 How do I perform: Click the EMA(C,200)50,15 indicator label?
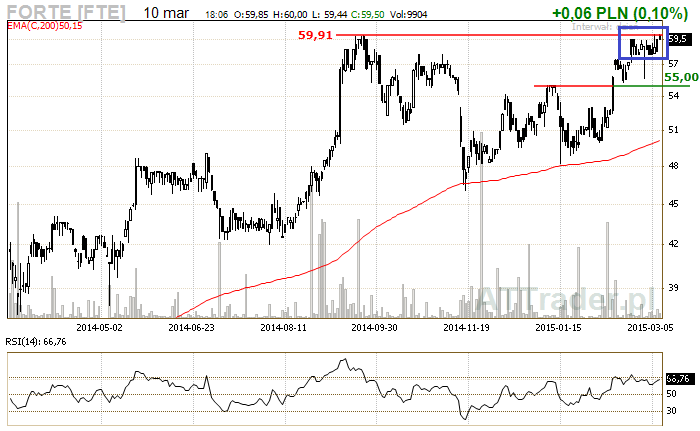(x=45, y=26)
